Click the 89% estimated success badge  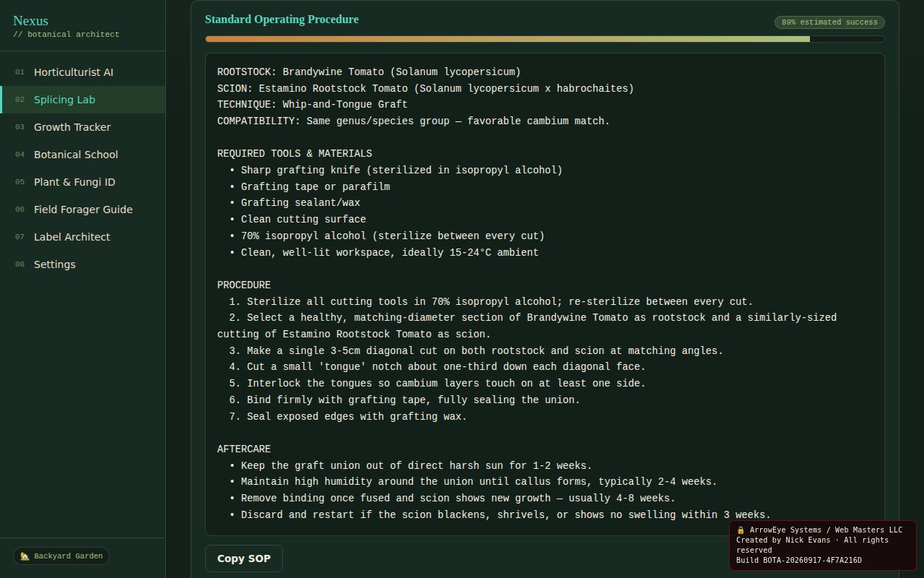tap(829, 22)
